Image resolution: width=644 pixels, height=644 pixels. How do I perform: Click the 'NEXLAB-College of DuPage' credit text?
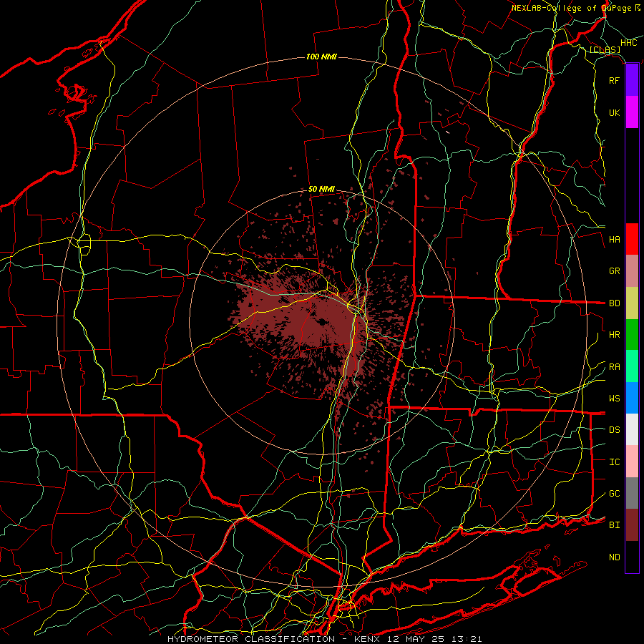(571, 8)
